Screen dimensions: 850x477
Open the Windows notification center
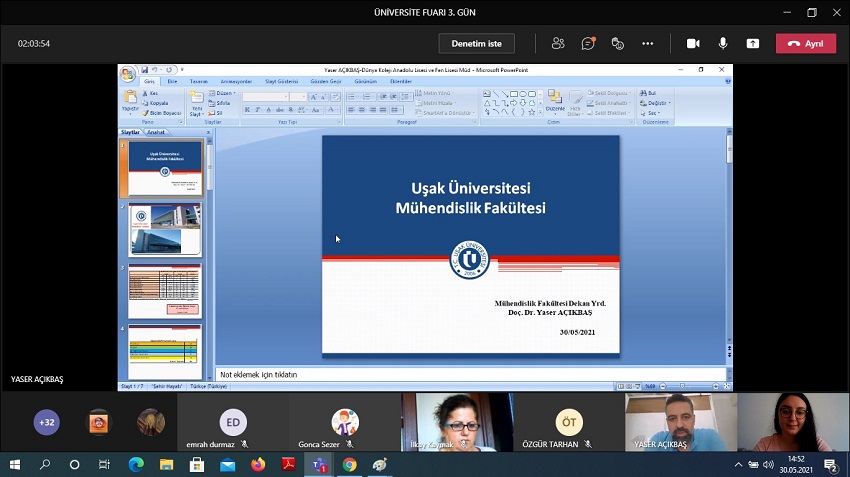pos(831,465)
